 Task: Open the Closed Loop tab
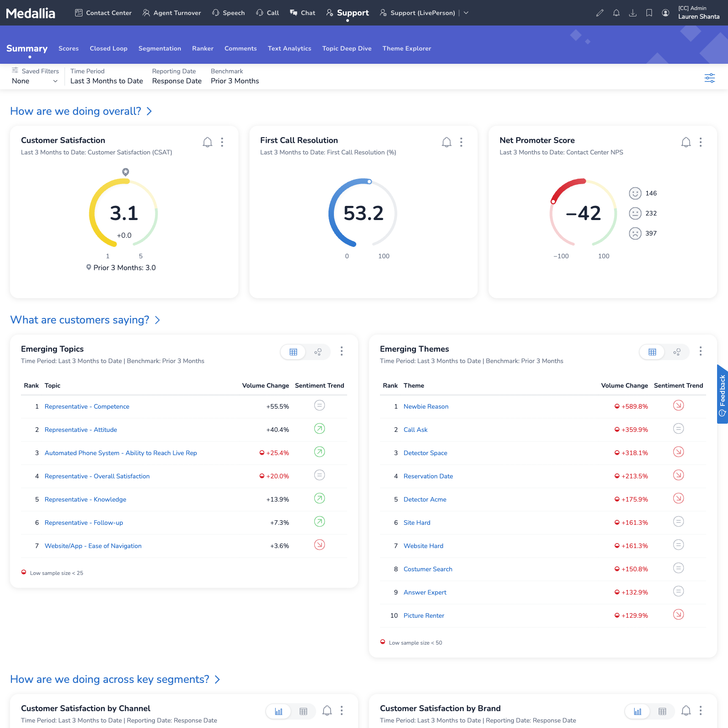coord(108,48)
